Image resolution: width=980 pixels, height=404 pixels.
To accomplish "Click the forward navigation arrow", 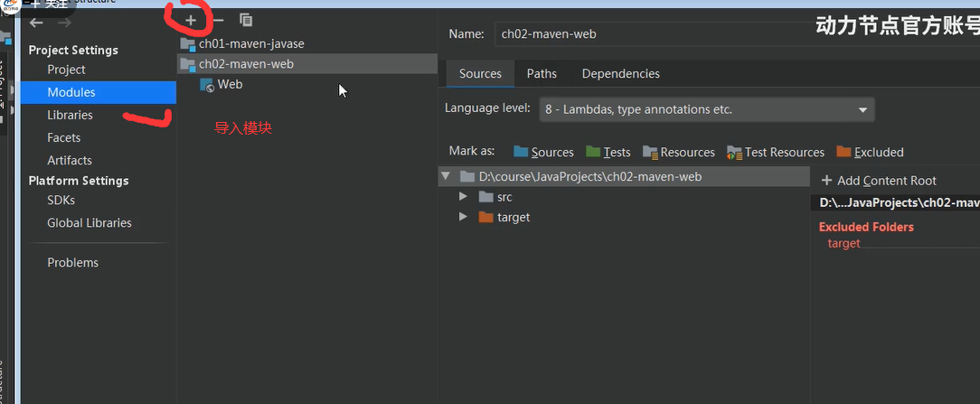I will coord(62,23).
